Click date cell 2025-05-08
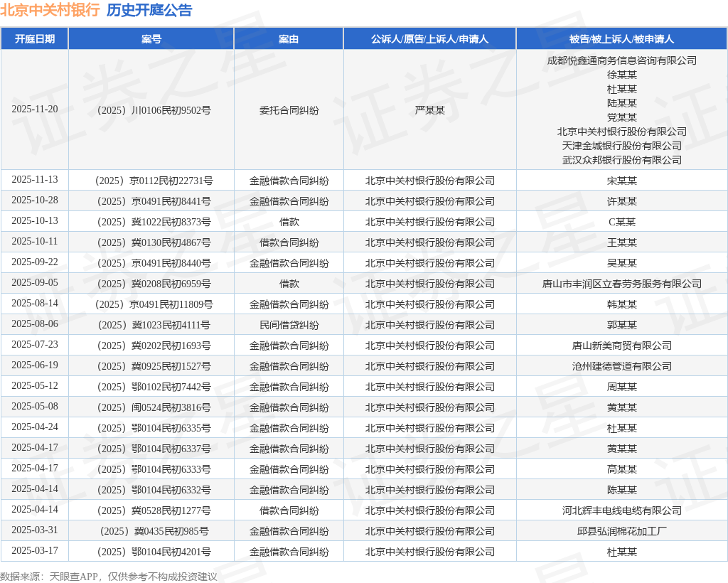The height and width of the screenshot is (583, 728). pyautogui.click(x=35, y=407)
